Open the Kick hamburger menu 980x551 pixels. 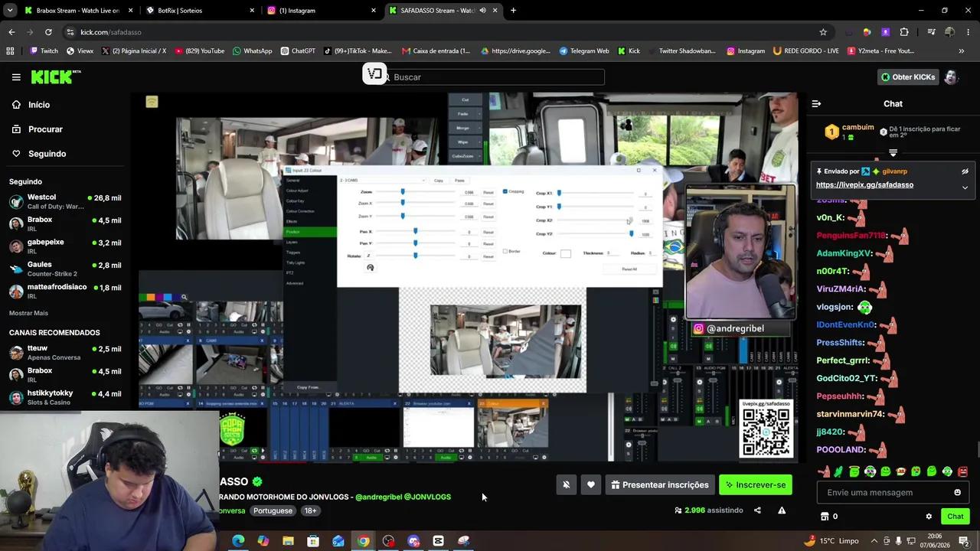tap(16, 77)
